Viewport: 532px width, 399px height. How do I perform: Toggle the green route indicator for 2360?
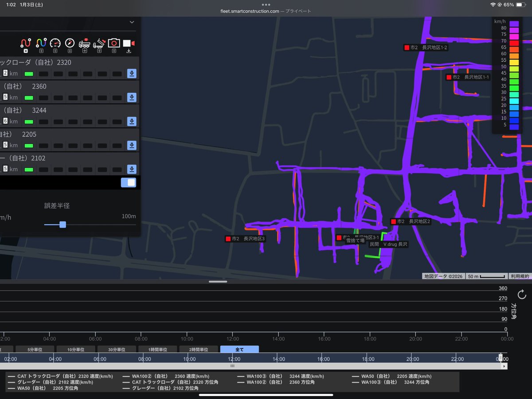coord(29,98)
